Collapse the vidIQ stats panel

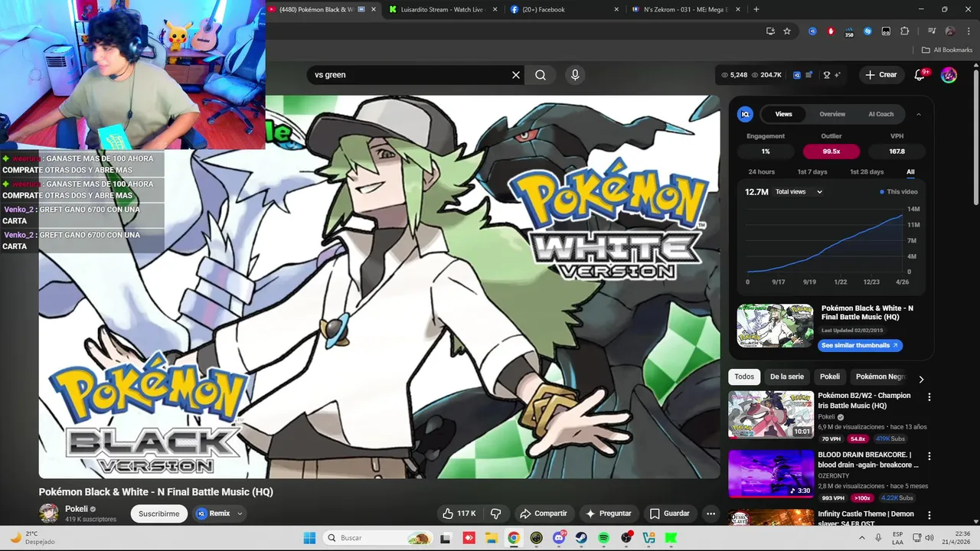[919, 114]
